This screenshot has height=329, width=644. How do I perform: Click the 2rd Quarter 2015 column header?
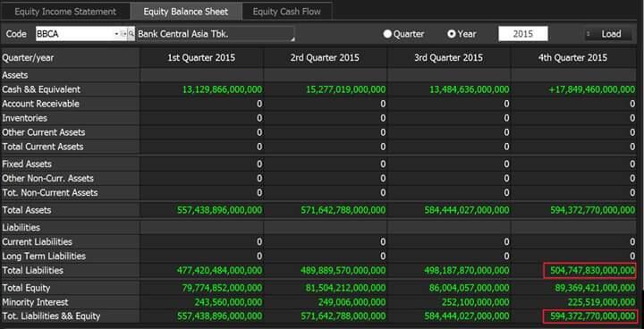pyautogui.click(x=325, y=57)
